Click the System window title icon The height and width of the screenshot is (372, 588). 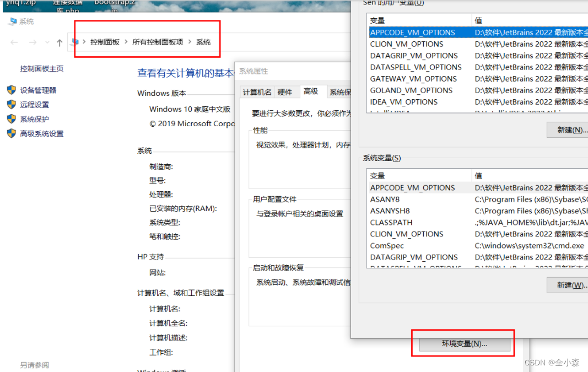(x=13, y=21)
